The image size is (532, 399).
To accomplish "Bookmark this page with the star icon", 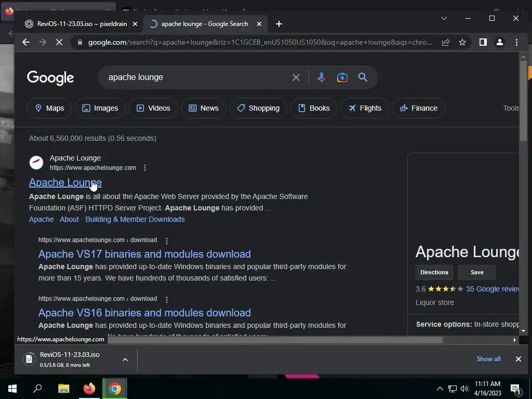I will pos(462,43).
